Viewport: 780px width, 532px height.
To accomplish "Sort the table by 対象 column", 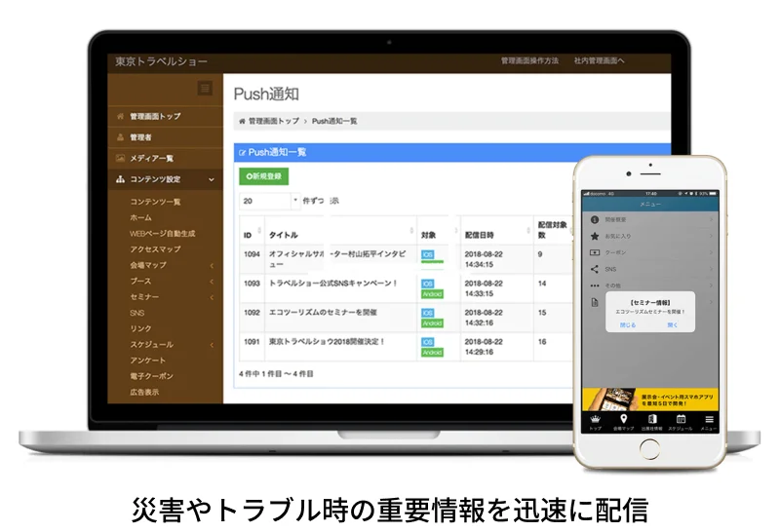I will pyautogui.click(x=439, y=231).
